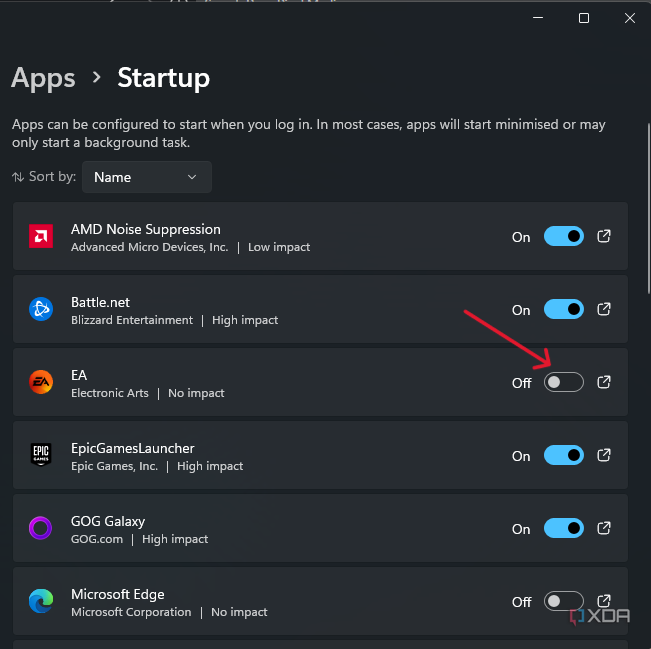651x649 pixels.
Task: Turn off Battle.net startup toggle
Action: click(x=563, y=309)
